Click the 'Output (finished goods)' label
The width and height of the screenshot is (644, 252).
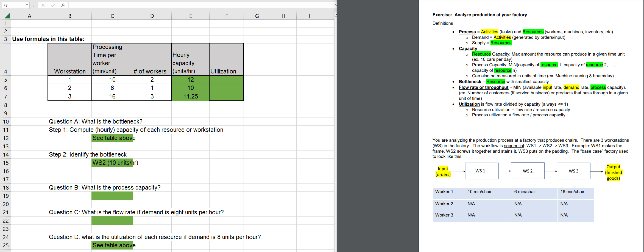[x=613, y=172]
